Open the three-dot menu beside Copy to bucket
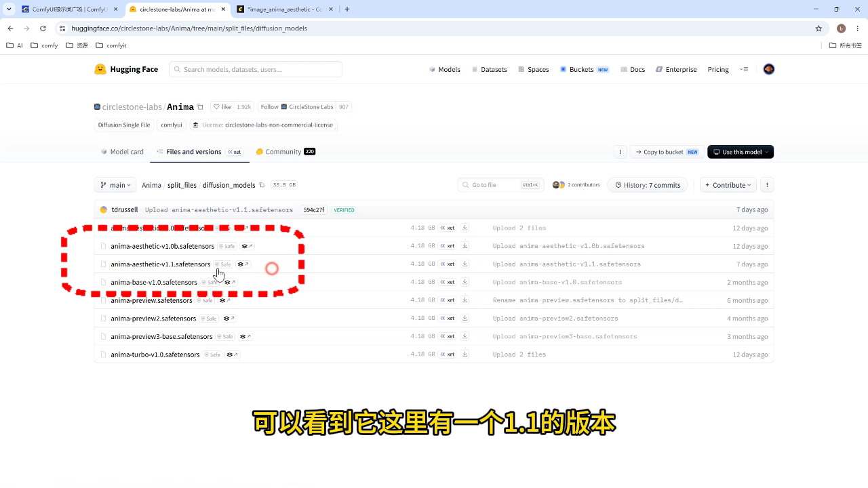Screen dimensions: 868x488 coord(620,152)
